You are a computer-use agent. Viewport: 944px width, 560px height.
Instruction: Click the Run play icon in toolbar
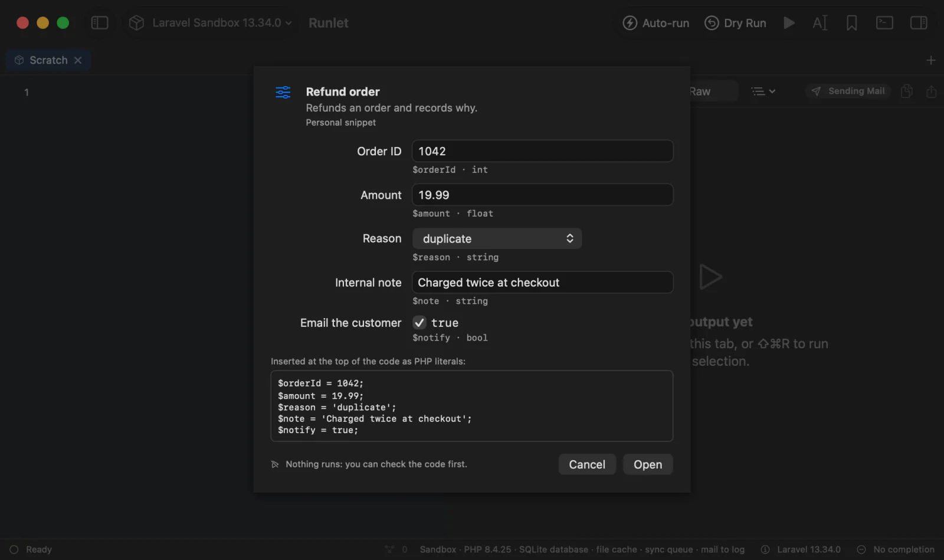click(789, 23)
